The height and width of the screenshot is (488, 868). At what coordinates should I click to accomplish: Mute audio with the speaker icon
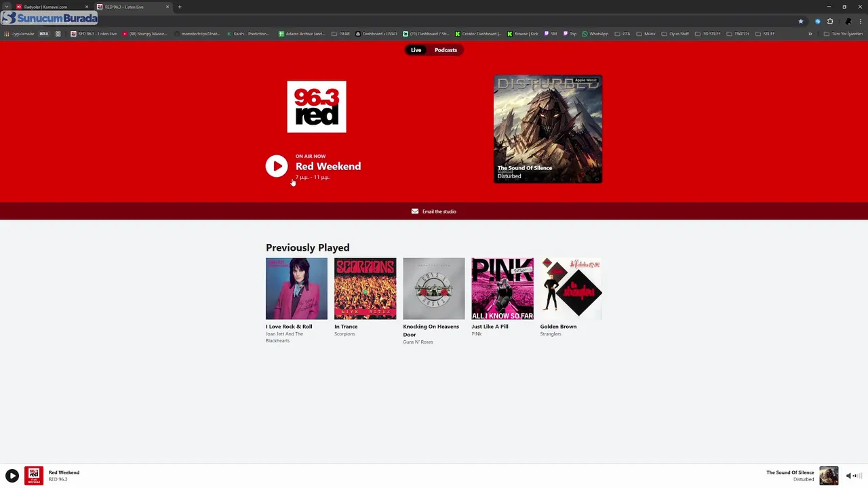coord(848,476)
